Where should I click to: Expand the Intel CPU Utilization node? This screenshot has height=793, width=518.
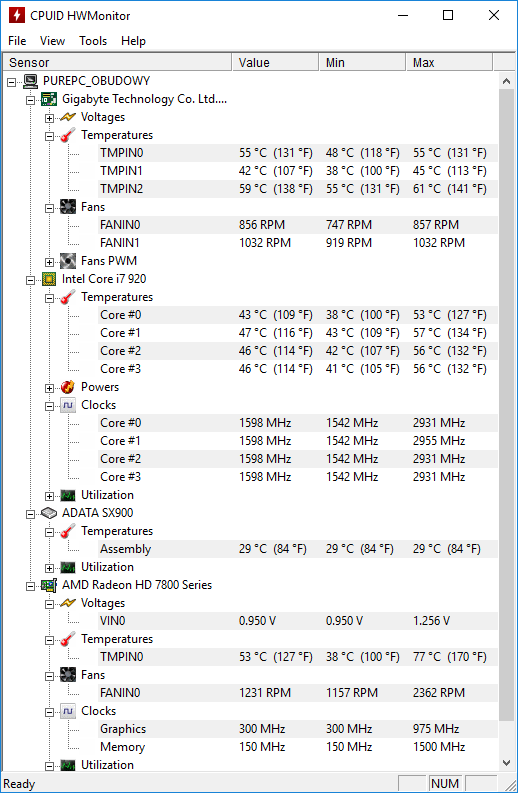click(x=49, y=496)
